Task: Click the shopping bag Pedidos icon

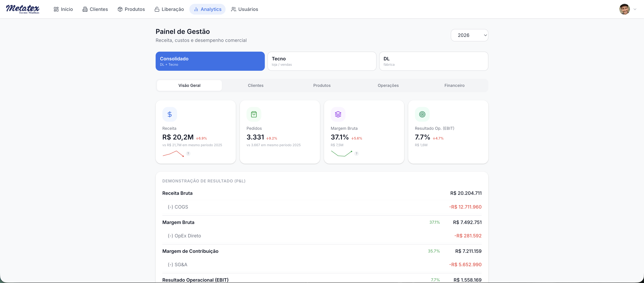Action: tap(254, 114)
